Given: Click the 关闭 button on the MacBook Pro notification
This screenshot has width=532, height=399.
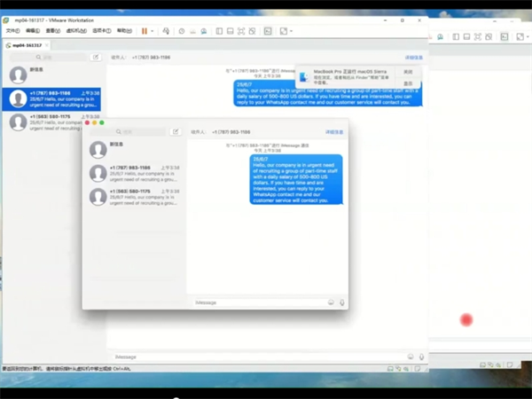Looking at the screenshot, I should (x=408, y=72).
